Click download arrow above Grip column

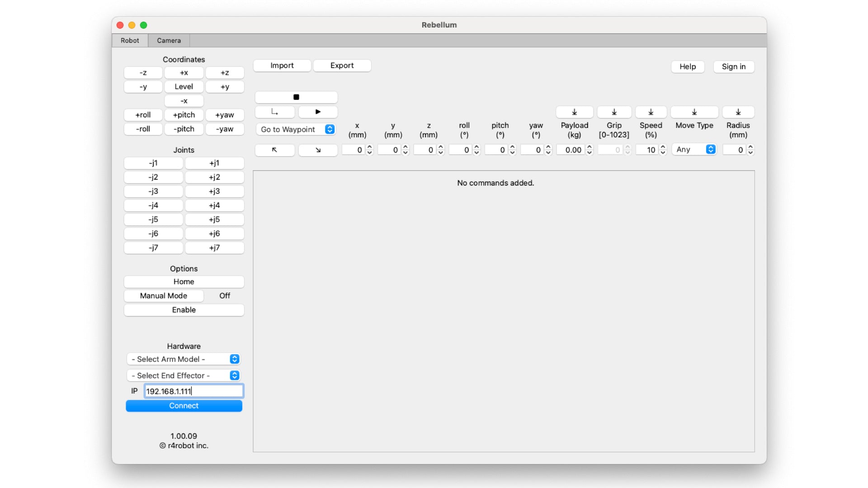(614, 112)
